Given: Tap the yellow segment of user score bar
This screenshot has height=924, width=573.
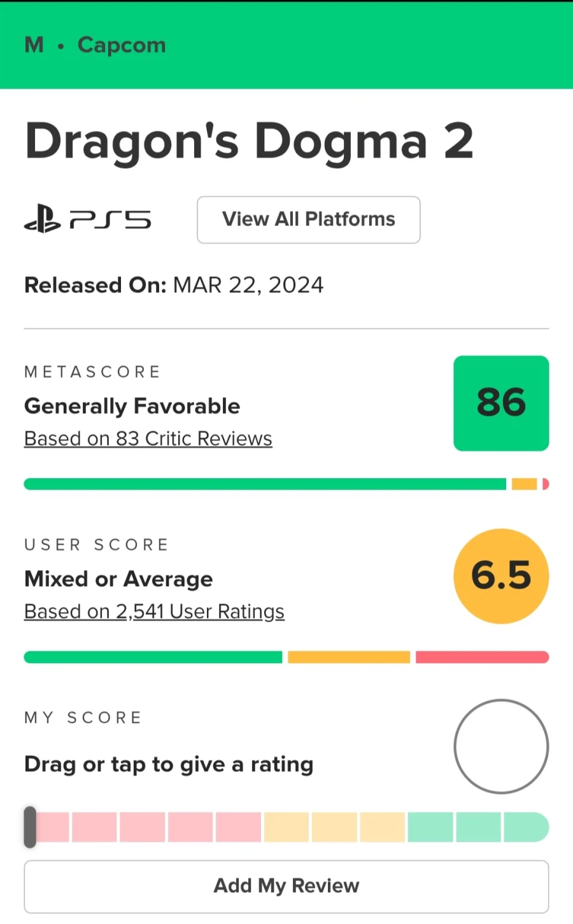Looking at the screenshot, I should tap(349, 657).
